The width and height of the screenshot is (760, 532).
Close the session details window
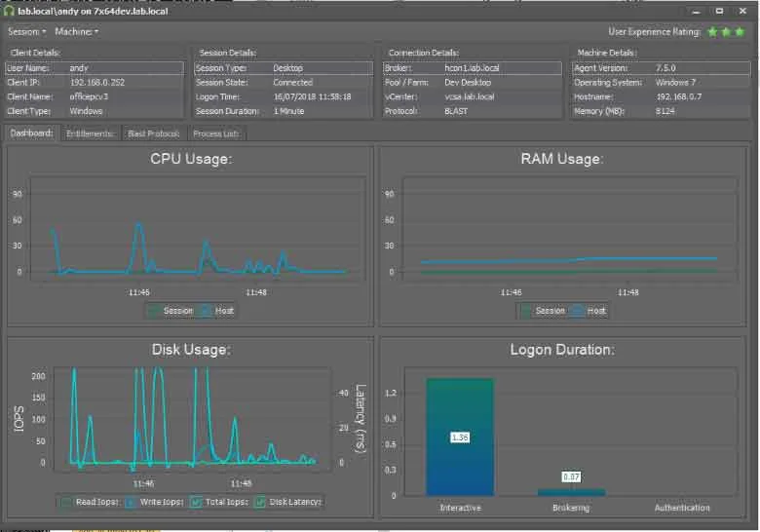(x=742, y=11)
